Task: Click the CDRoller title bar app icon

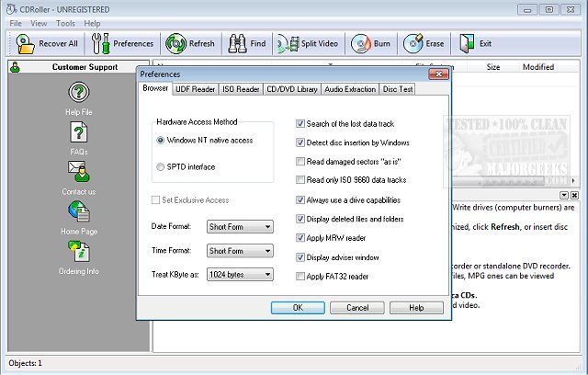Action: tap(11, 9)
